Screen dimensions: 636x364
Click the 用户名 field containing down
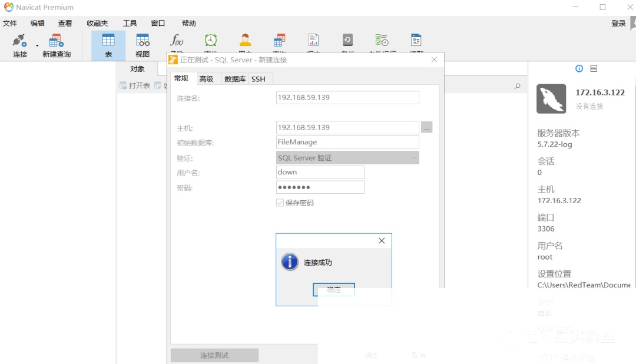click(x=320, y=172)
